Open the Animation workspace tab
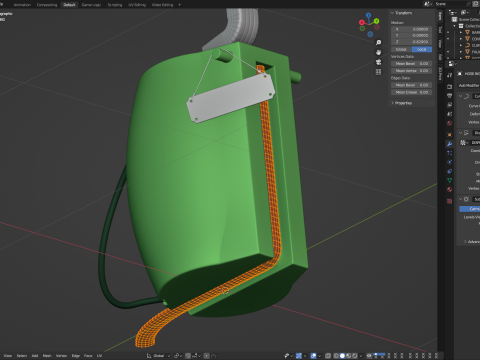 pos(22,5)
